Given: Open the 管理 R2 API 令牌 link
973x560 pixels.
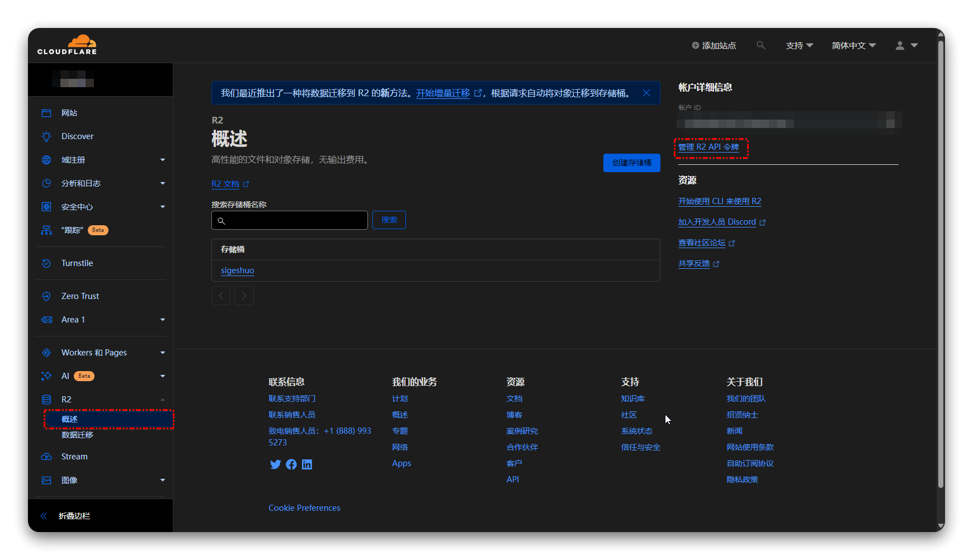Looking at the screenshot, I should 709,147.
